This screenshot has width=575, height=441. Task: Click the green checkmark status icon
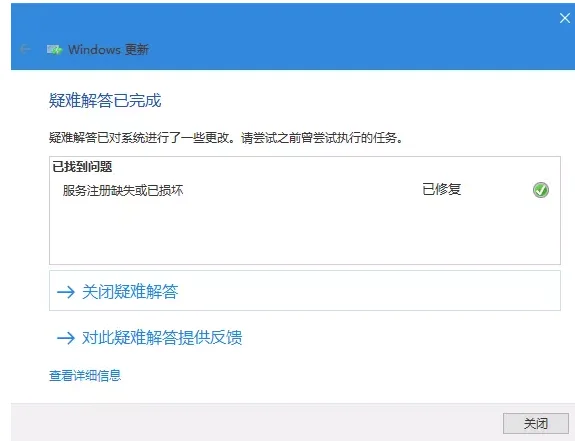pyautogui.click(x=541, y=190)
